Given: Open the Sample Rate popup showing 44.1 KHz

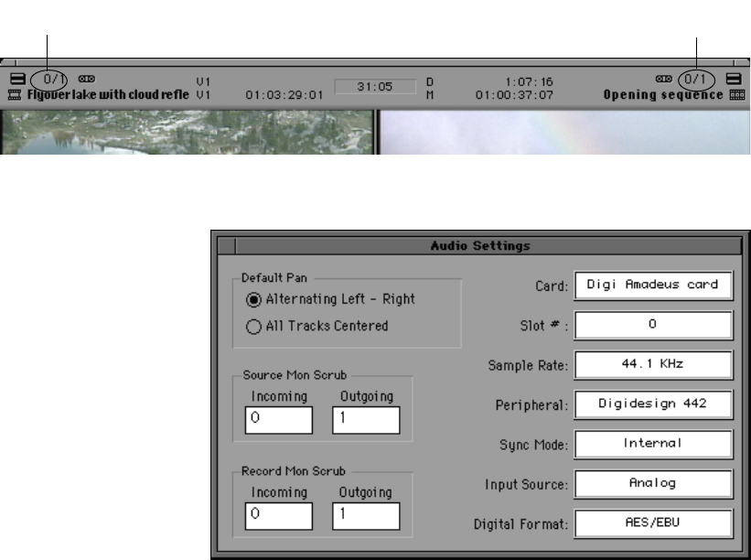Looking at the screenshot, I should click(x=653, y=365).
